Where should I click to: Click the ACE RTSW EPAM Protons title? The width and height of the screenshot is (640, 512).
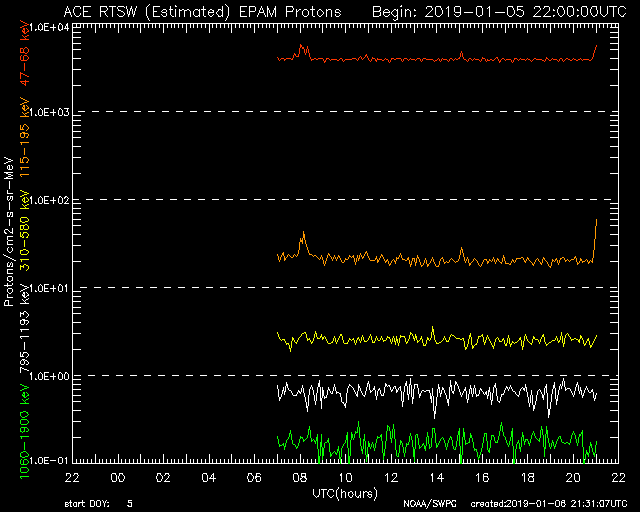(201, 11)
